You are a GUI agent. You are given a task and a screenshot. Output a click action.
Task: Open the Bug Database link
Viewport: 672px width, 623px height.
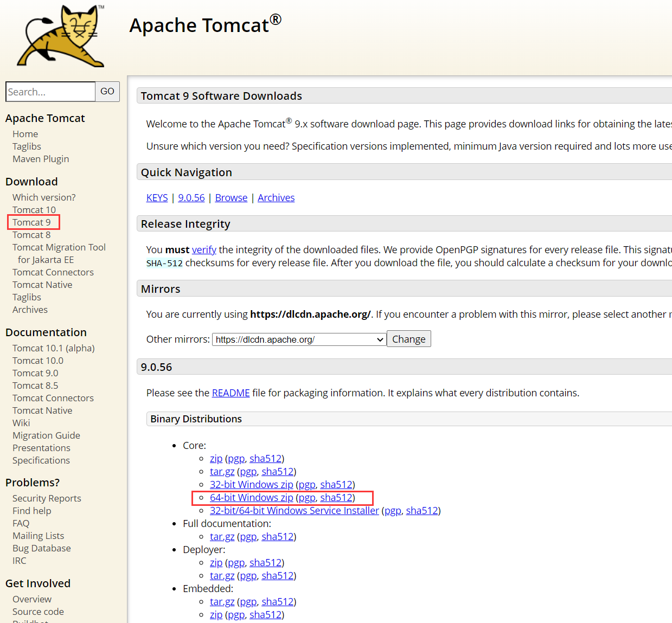(42, 548)
